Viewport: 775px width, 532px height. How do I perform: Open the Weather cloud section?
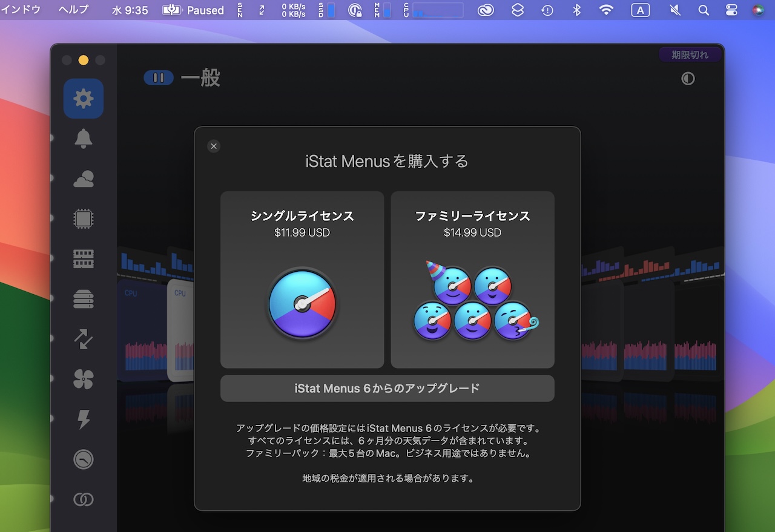[x=84, y=179]
